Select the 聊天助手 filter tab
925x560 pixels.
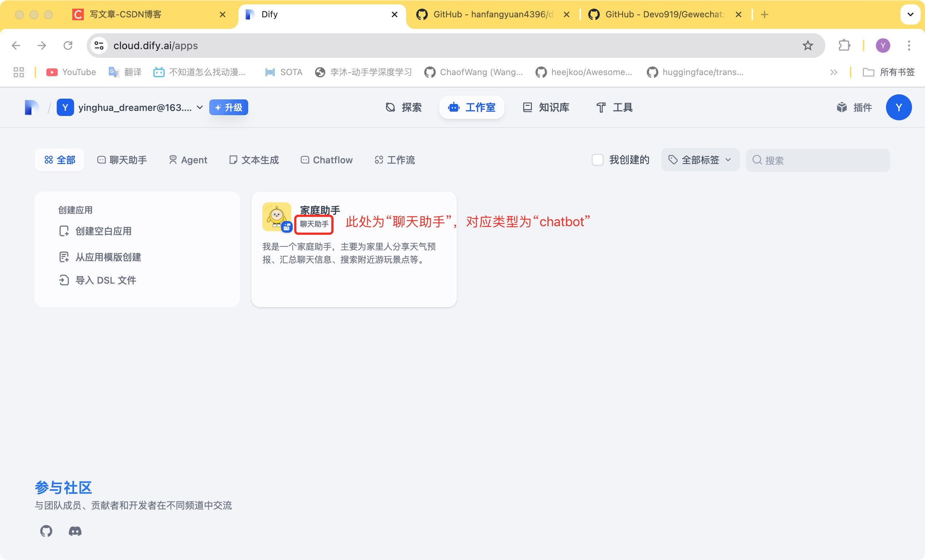pyautogui.click(x=122, y=160)
